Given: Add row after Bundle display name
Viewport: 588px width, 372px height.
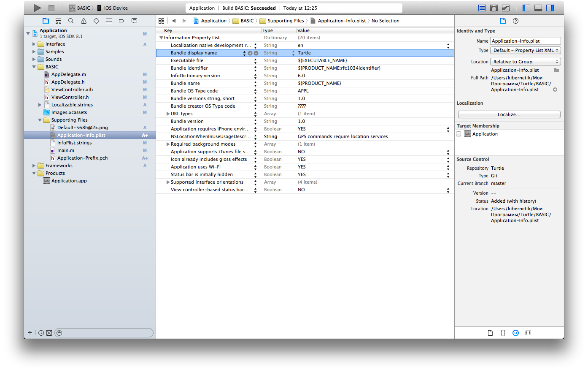Looking at the screenshot, I should coord(250,53).
